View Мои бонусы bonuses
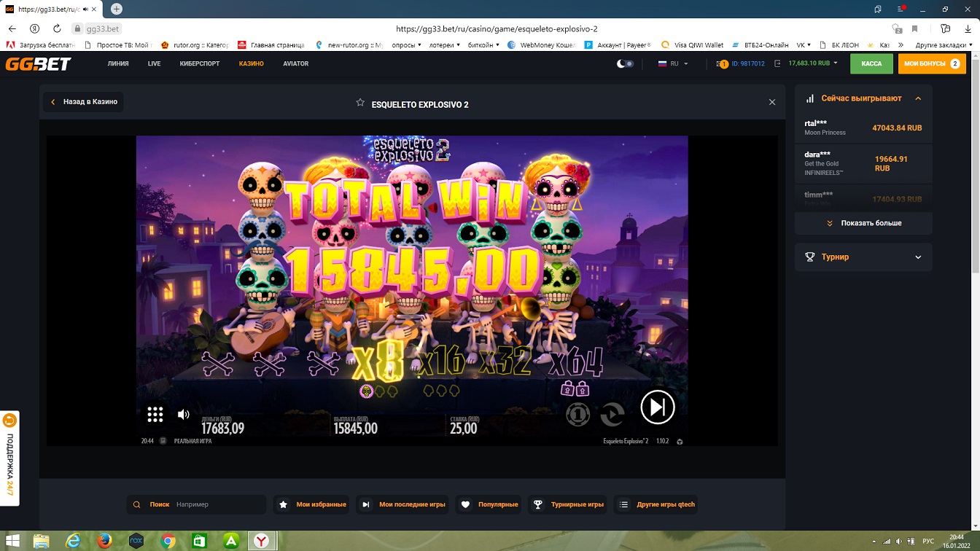The height and width of the screenshot is (551, 980). [932, 63]
